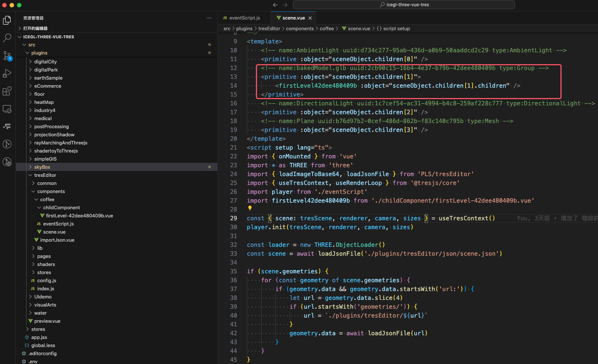Viewport: 598px width, 364px height.
Task: Click the coffee breadcrumb segment
Action: (x=326, y=29)
